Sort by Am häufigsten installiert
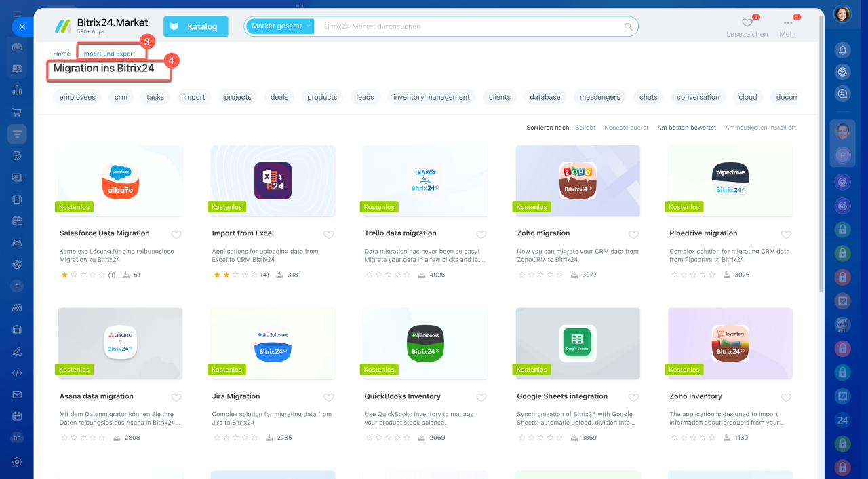The width and height of the screenshot is (868, 479). 761,128
